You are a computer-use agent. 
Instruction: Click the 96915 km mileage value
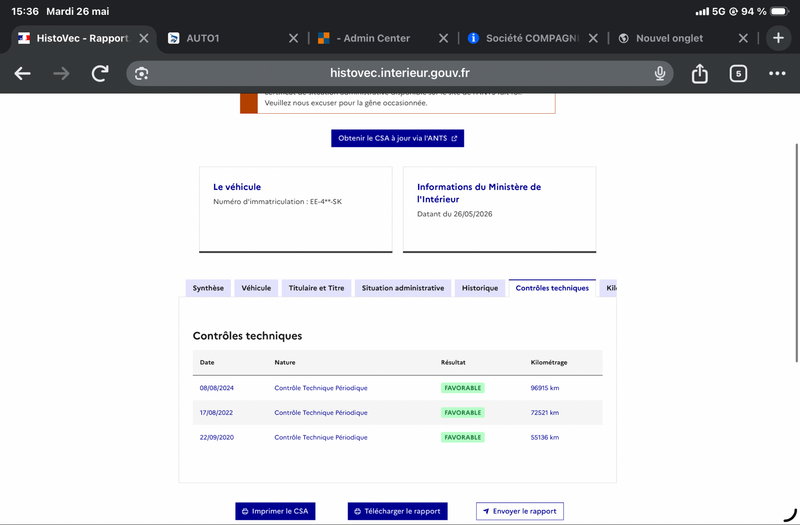click(545, 388)
